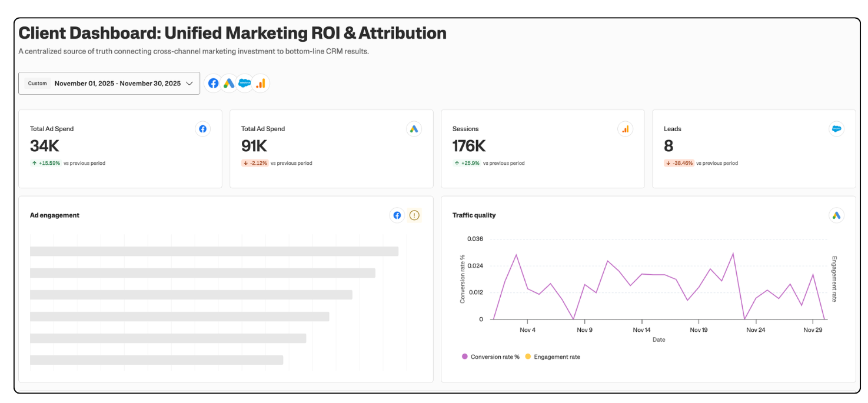The image size is (868, 403).
Task: Click warning icon on the Ad engagement panel
Action: (x=414, y=215)
